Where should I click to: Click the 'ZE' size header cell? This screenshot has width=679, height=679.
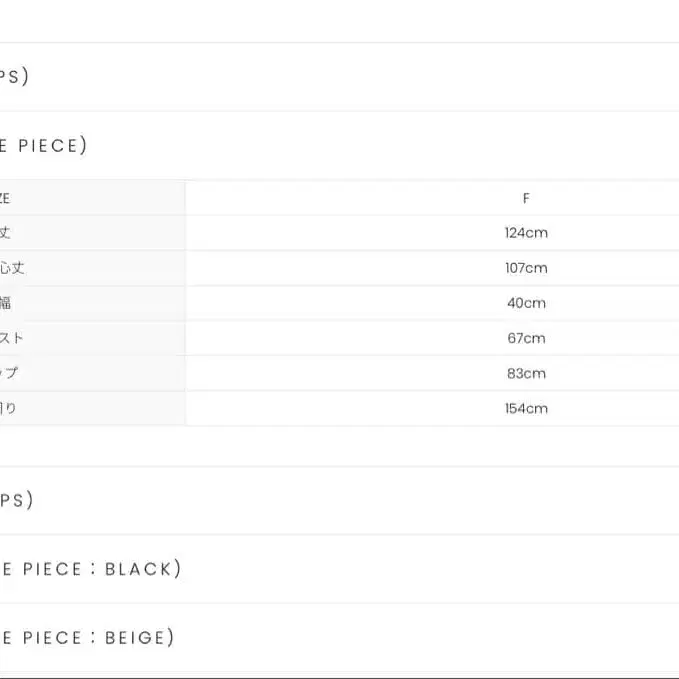pos(6,198)
